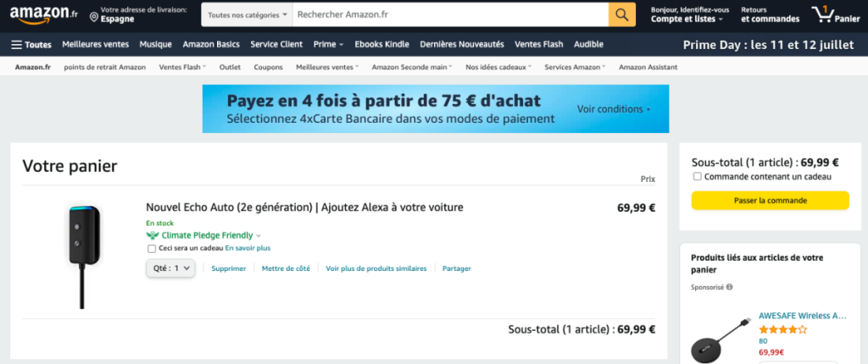Open Ventes Flash in main navbar
The width and height of the screenshot is (868, 364).
[x=538, y=44]
